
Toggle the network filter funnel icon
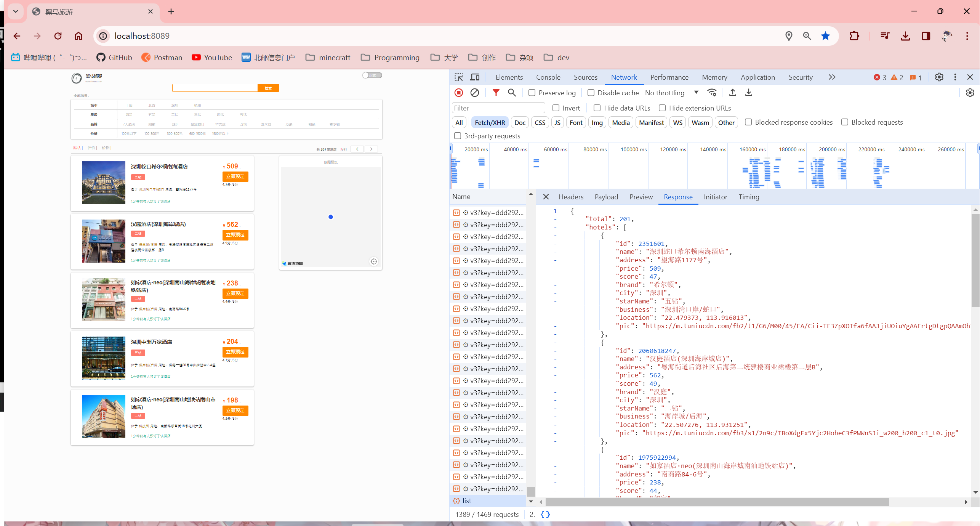[496, 93]
